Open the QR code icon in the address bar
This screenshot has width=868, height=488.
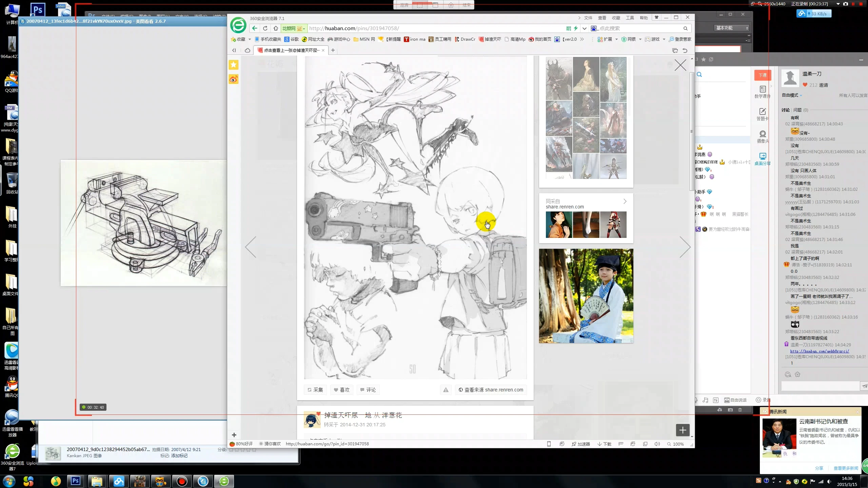click(569, 28)
